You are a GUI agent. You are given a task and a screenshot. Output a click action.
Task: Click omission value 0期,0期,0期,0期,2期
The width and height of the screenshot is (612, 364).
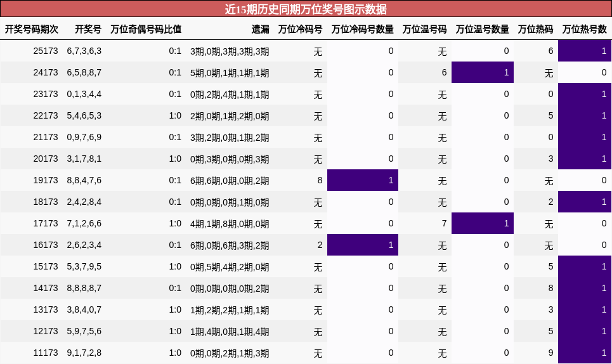[x=230, y=289]
